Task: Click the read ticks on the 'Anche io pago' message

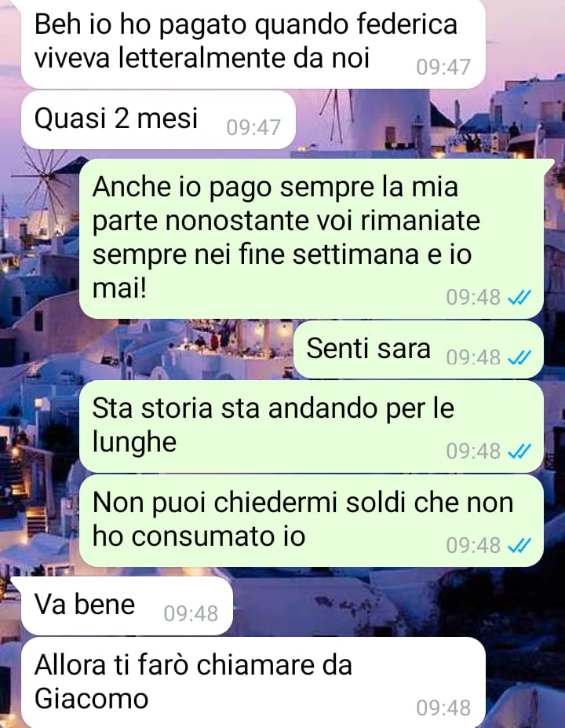Action: 519,297
